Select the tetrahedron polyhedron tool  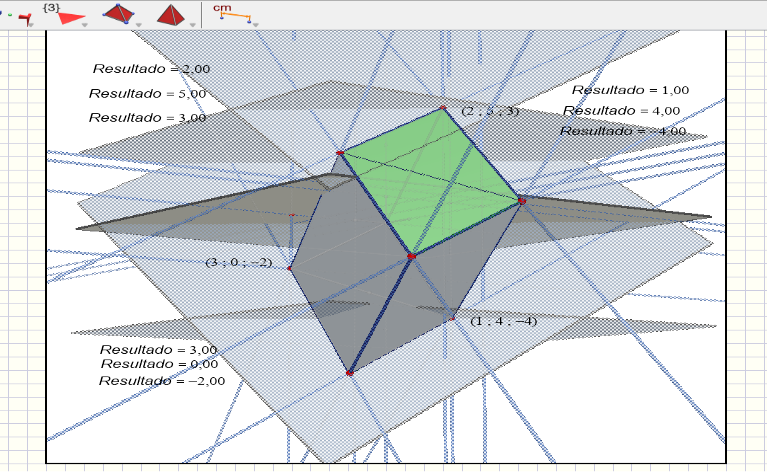(120, 13)
